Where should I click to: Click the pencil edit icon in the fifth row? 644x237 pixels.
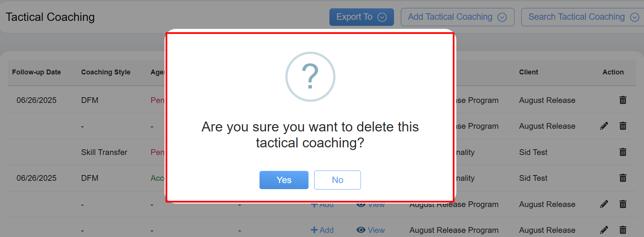click(604, 204)
